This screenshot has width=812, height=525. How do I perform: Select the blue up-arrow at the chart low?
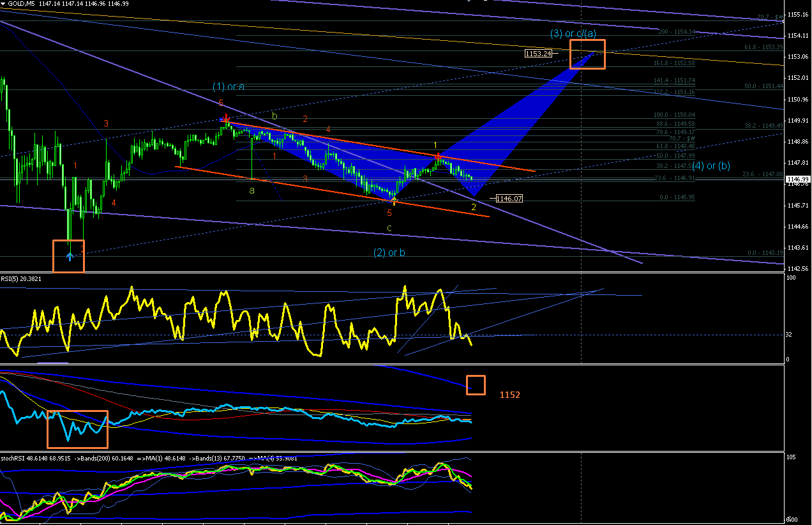click(70, 256)
